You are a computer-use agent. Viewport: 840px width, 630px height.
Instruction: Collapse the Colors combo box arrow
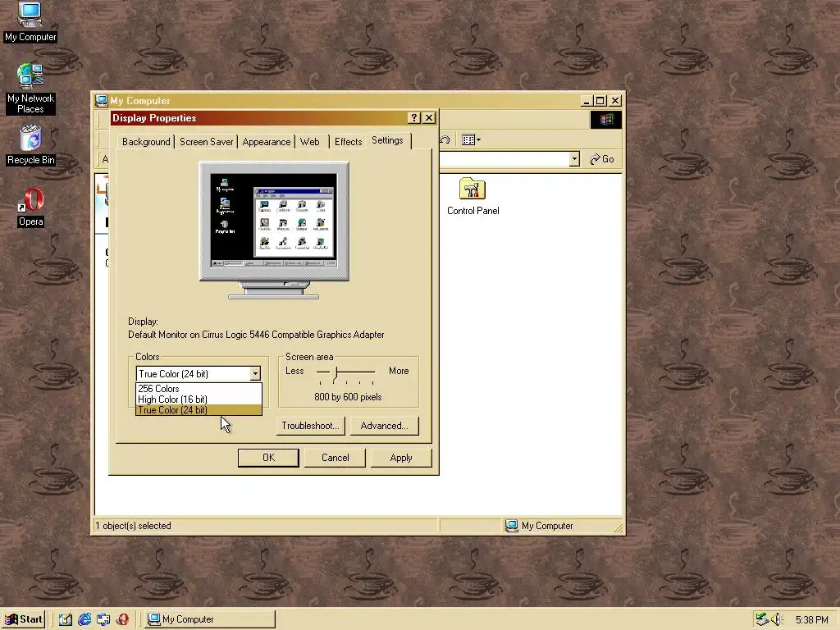point(255,373)
